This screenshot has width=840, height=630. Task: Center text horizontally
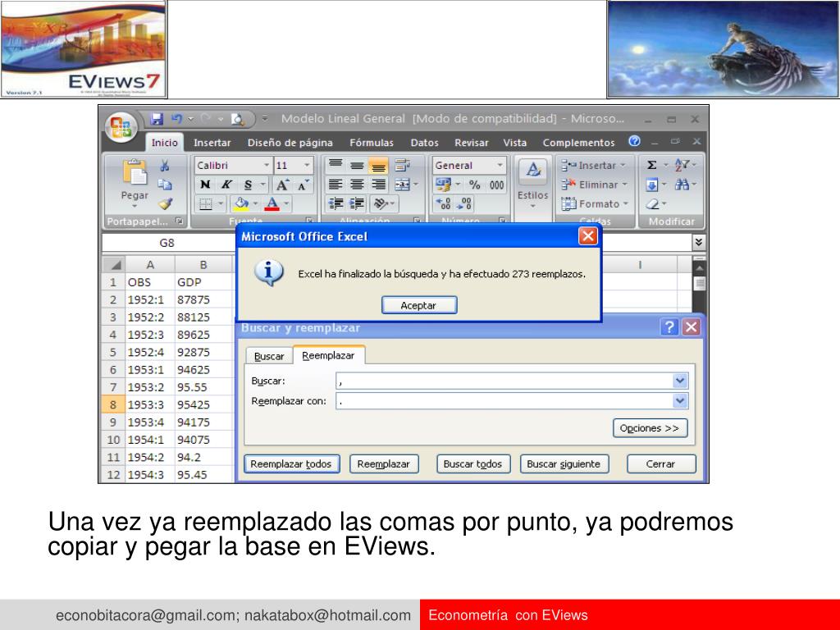click(357, 185)
